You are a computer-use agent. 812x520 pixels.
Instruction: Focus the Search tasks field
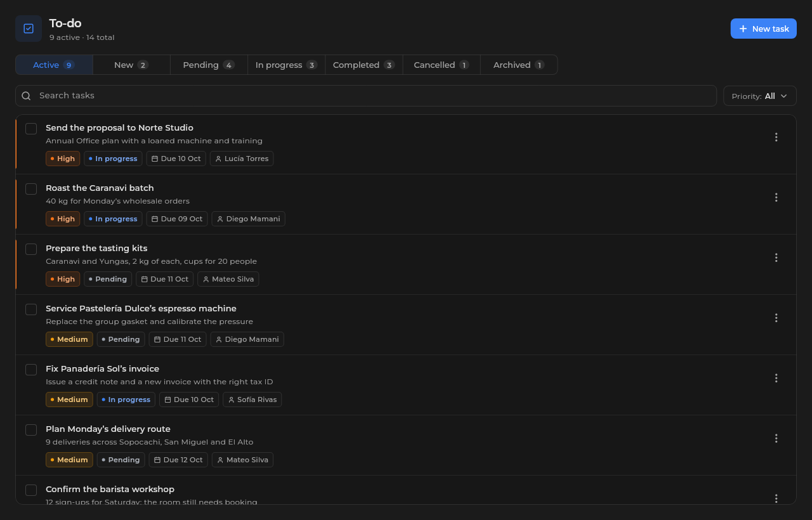pyautogui.click(x=366, y=96)
